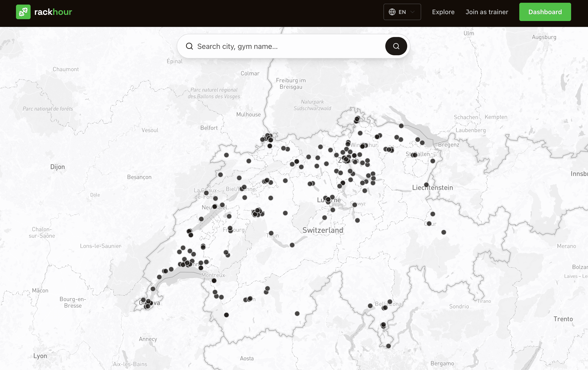This screenshot has width=588, height=370.
Task: Click the Montreux label on map
Action: pyautogui.click(x=213, y=275)
